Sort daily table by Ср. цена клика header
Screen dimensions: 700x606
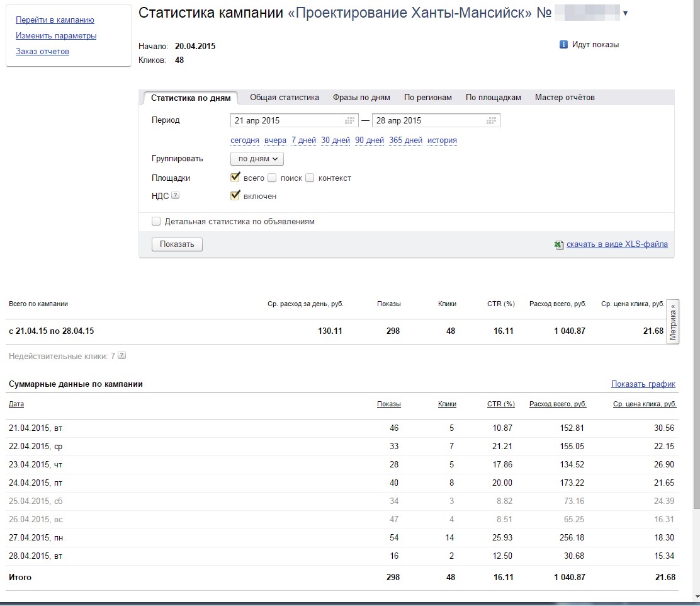point(645,404)
